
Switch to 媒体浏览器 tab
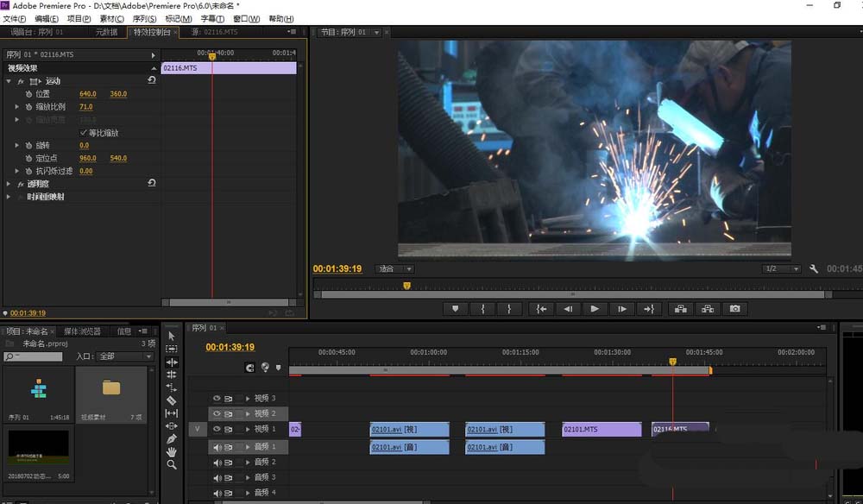pos(83,331)
